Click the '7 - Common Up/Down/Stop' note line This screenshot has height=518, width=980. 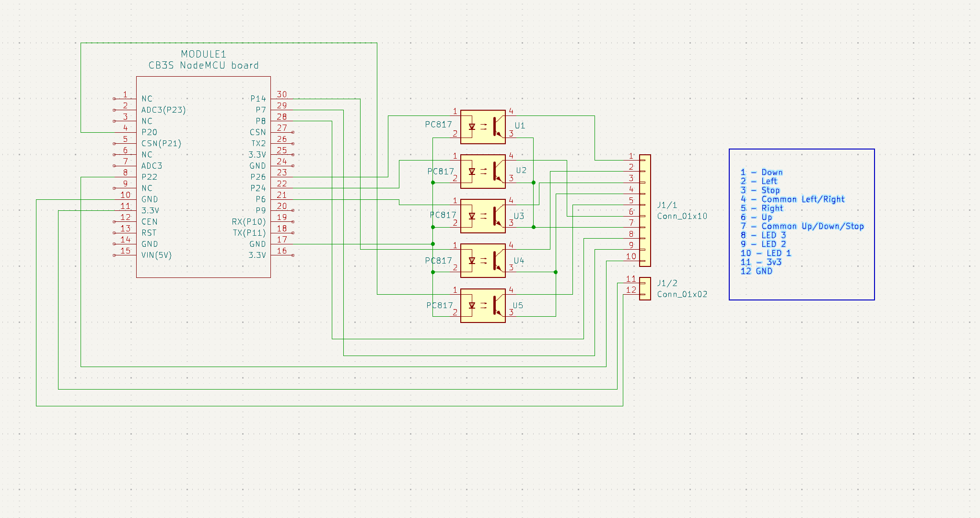tap(802, 226)
